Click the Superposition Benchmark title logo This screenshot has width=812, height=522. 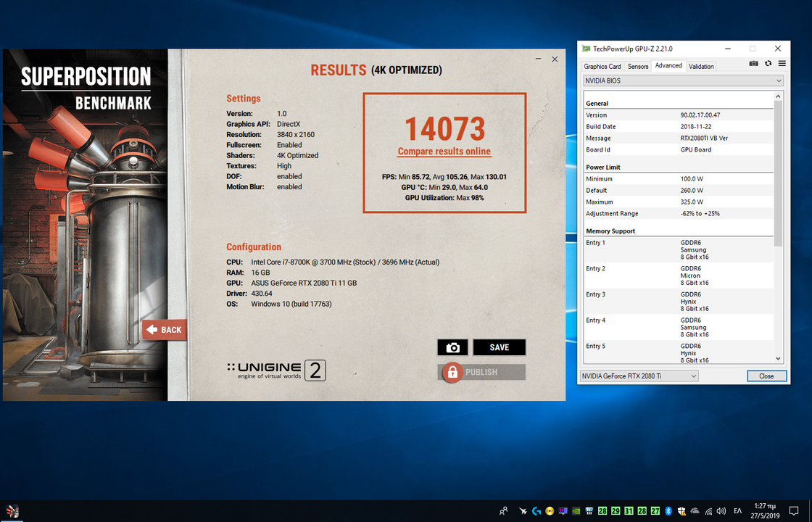[86, 88]
